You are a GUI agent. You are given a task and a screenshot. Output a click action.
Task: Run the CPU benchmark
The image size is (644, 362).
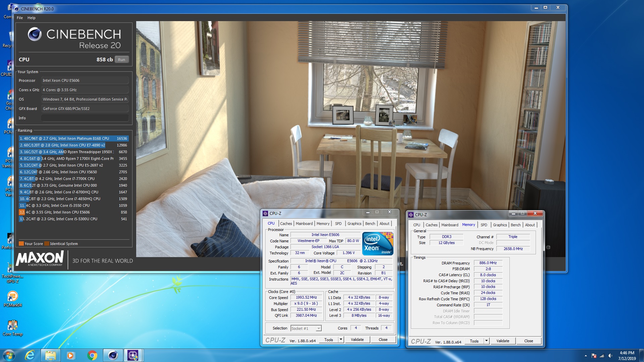tap(121, 60)
